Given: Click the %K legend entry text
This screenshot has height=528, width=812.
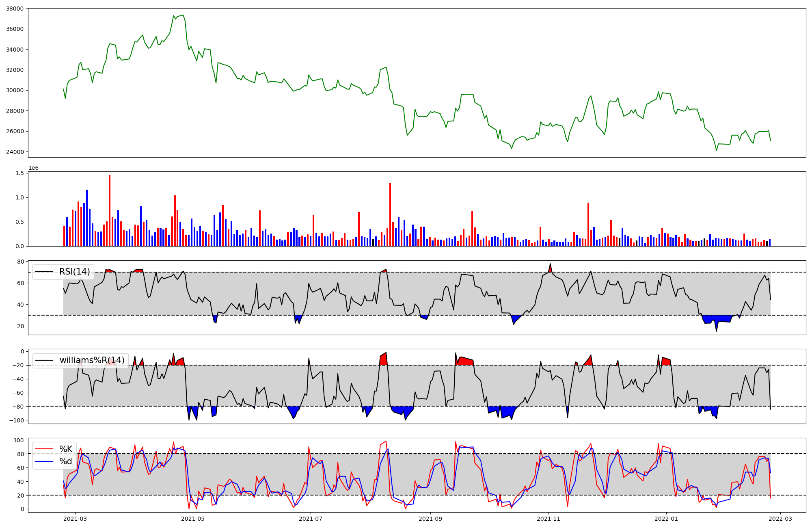Looking at the screenshot, I should [x=66, y=449].
